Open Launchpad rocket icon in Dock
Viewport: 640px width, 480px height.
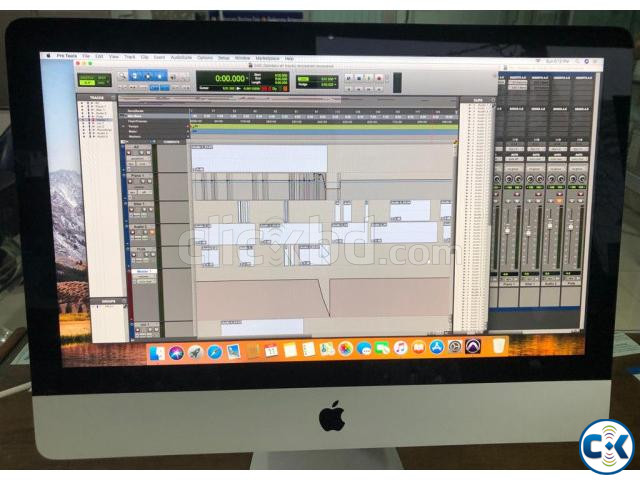click(x=196, y=353)
